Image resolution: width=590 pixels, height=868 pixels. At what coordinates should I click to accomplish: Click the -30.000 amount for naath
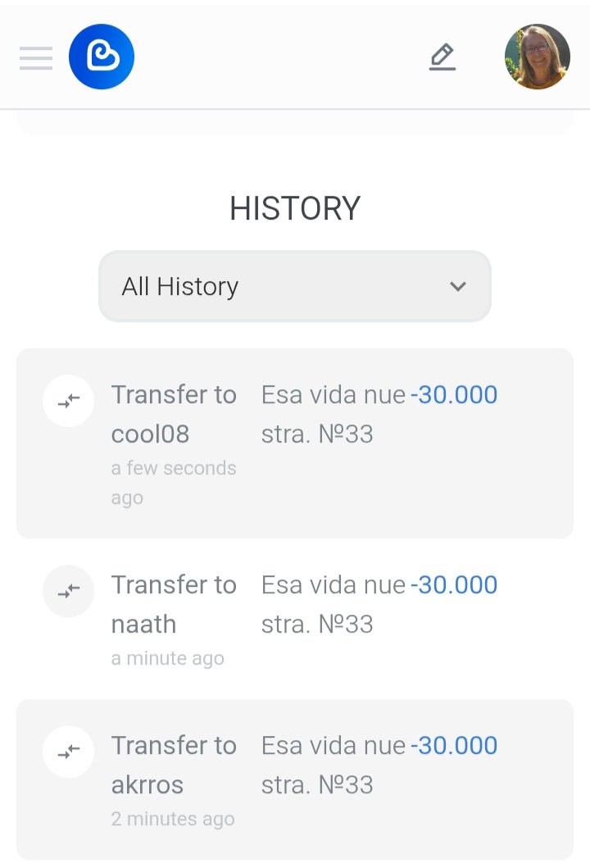(x=454, y=584)
